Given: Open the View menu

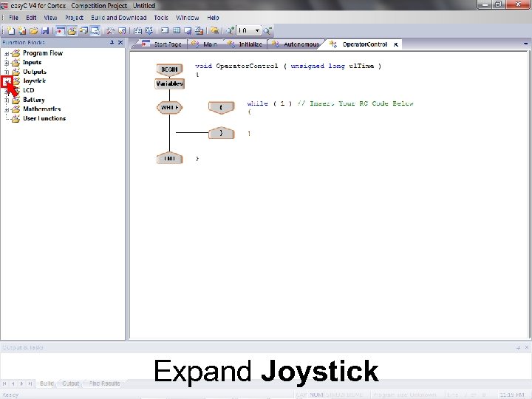Looking at the screenshot, I should pos(50,18).
